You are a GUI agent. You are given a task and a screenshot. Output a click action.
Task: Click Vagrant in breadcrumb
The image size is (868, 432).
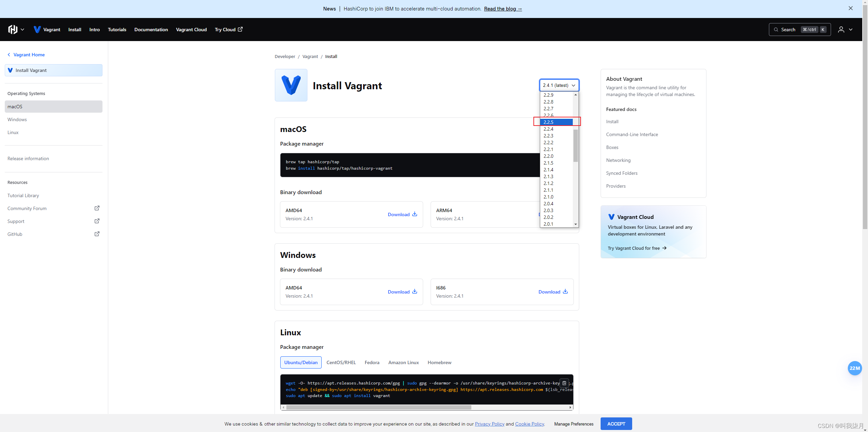(x=310, y=56)
